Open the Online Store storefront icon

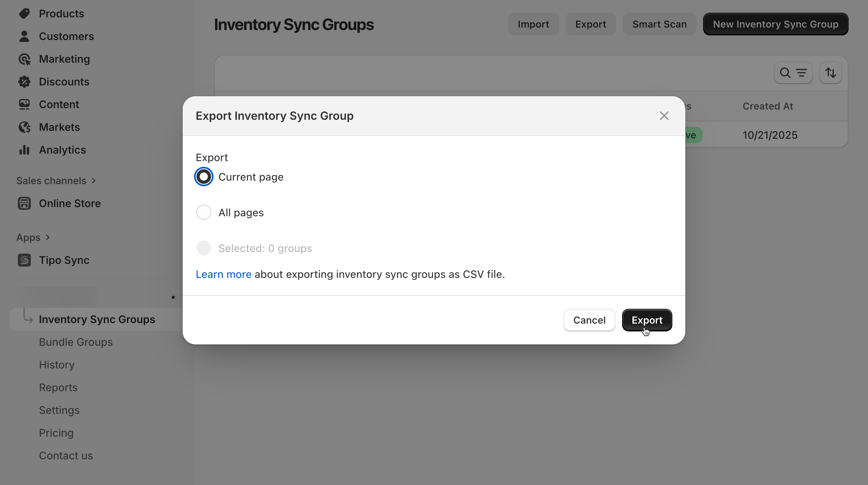click(24, 203)
